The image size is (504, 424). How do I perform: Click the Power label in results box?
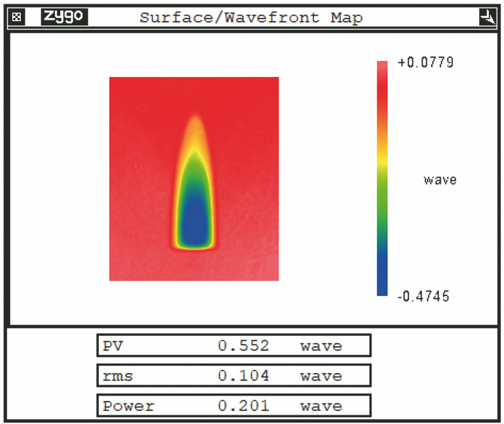(x=128, y=406)
